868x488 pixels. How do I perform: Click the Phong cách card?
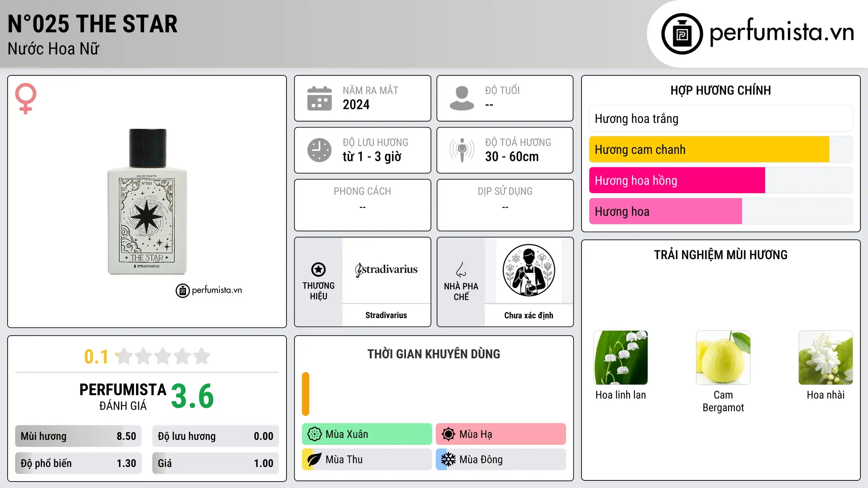coord(363,205)
